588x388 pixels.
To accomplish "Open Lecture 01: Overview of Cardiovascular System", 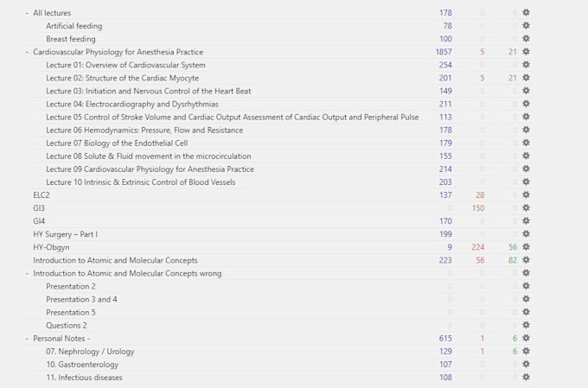I will [125, 65].
